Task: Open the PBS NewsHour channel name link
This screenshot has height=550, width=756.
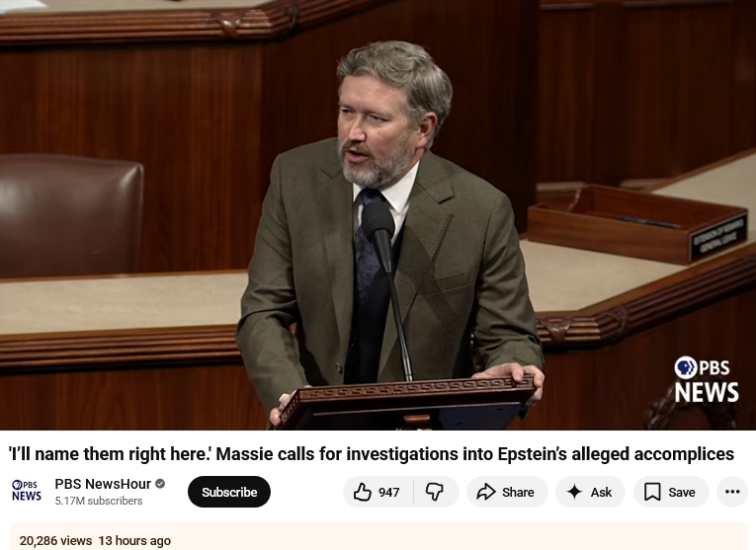Action: pyautogui.click(x=102, y=484)
